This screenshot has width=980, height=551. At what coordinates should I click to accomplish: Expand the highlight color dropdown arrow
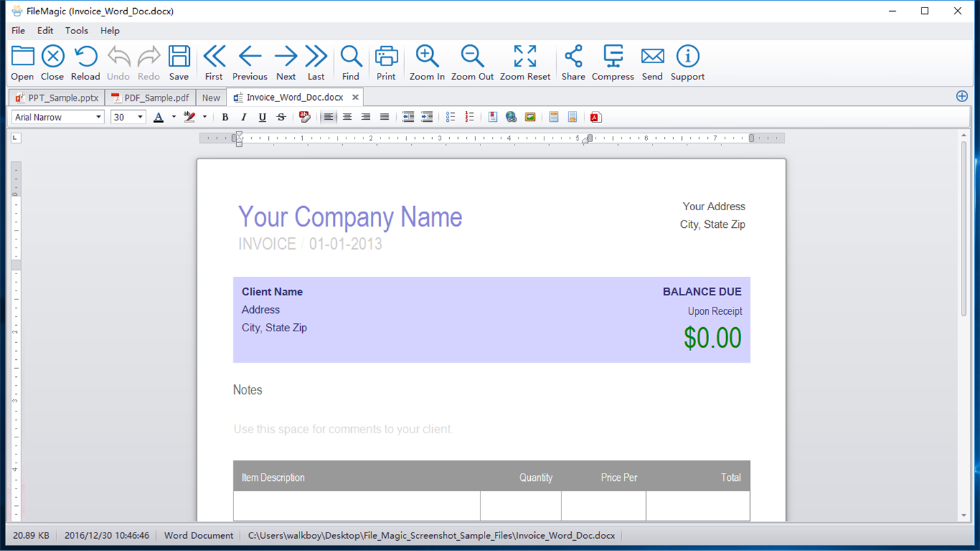[204, 117]
